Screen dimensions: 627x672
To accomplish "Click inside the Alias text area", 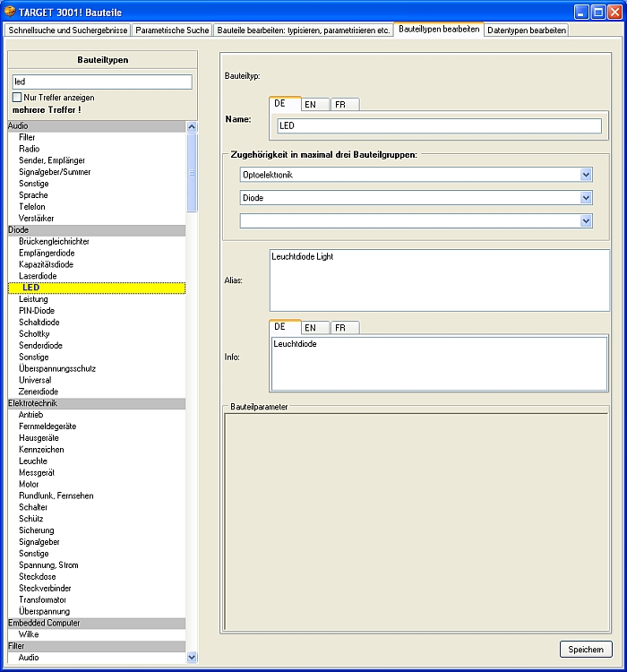I will (x=439, y=280).
